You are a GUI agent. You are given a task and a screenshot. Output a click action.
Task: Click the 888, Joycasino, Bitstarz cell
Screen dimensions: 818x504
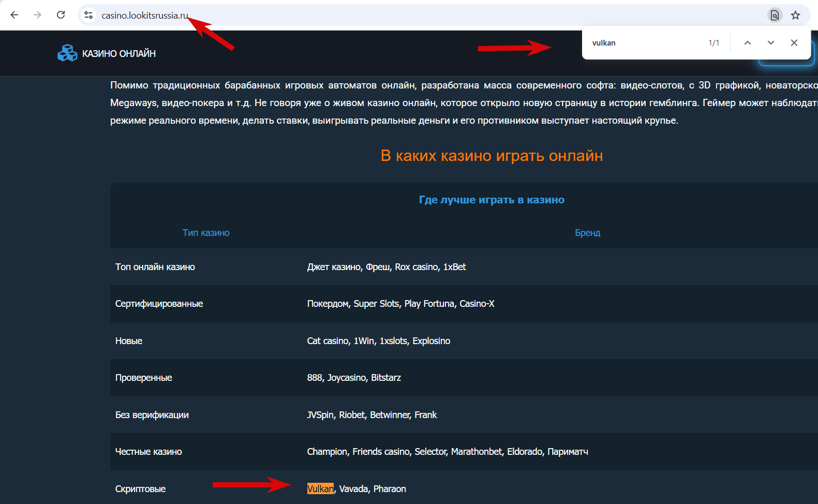[354, 378]
